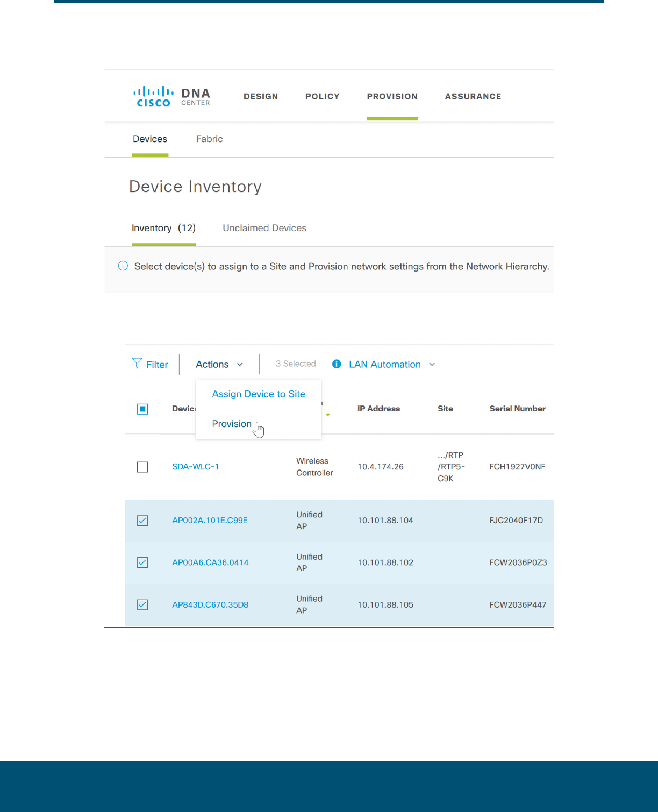Click IP address 10.101.88.102
Screen dimensions: 658x812
pos(385,562)
